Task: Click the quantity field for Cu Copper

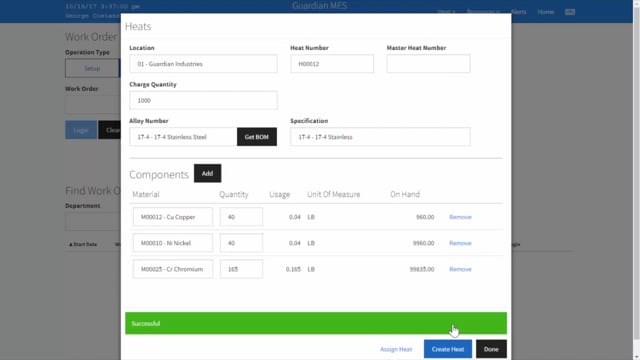Action: tap(241, 217)
